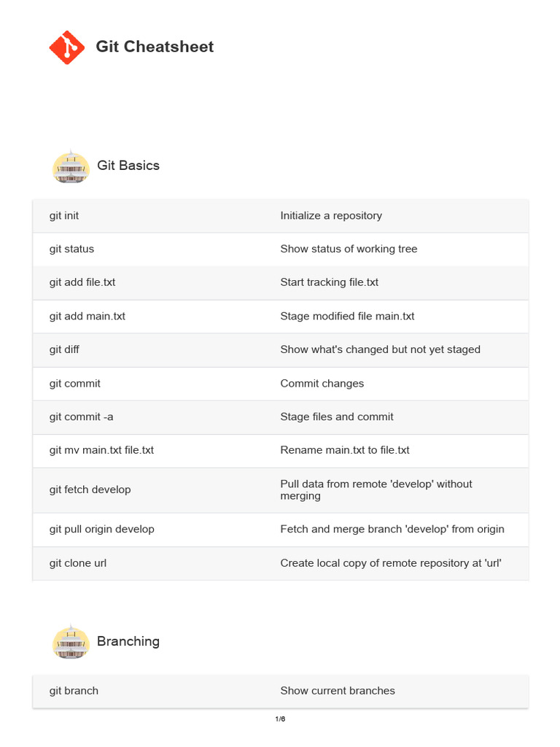Viewport: 560px width, 747px height.
Task: Select the 'git init' command cell
Action: click(x=64, y=216)
